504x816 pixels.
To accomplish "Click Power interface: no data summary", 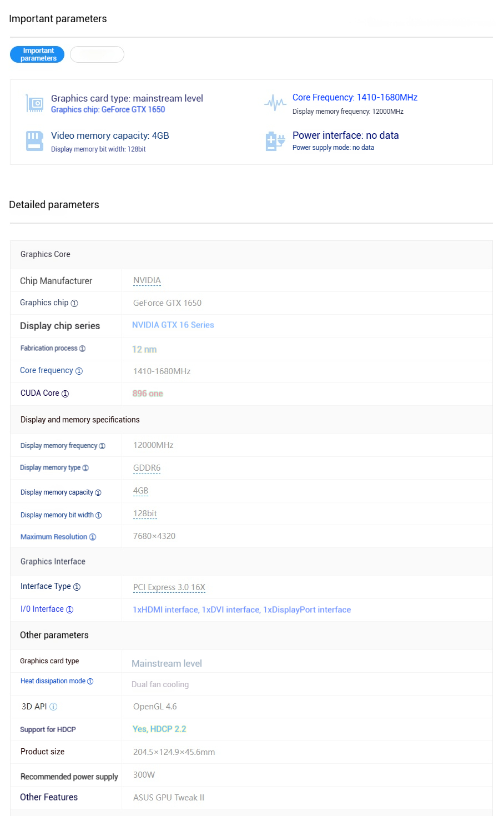I will coord(345,135).
